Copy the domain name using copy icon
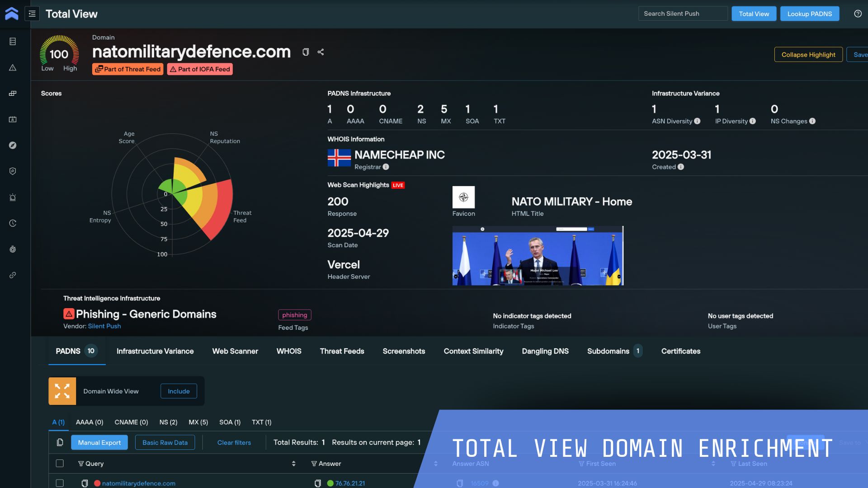This screenshot has width=868, height=488. pos(306,52)
